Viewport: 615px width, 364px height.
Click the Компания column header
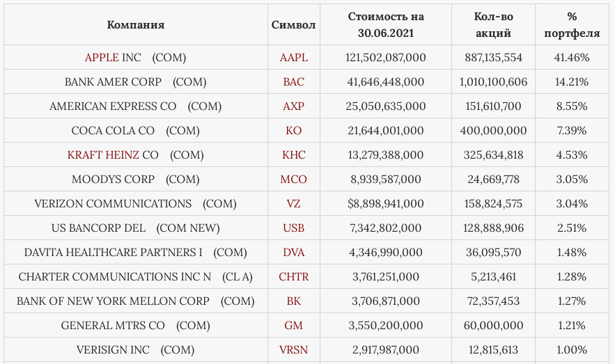(136, 24)
